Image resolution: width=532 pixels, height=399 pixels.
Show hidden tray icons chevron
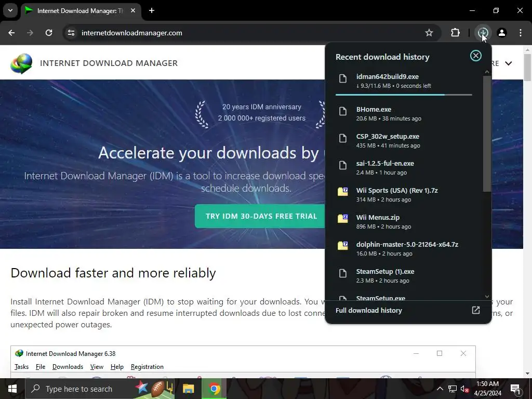click(x=440, y=389)
